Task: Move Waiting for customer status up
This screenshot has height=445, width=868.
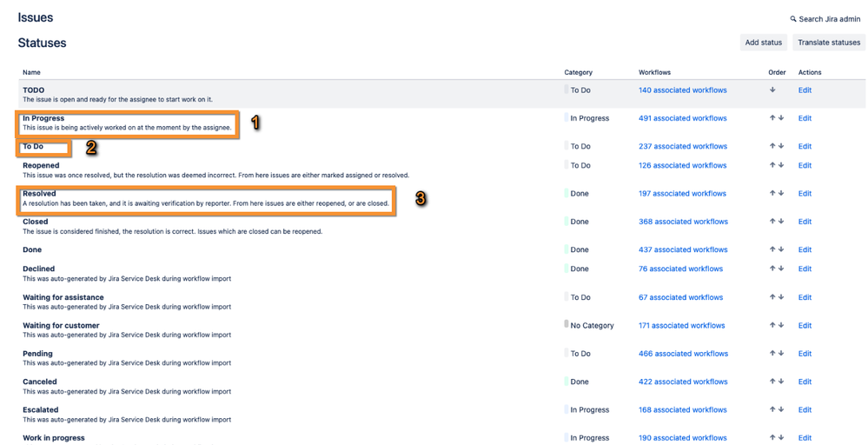Action: [772, 325]
